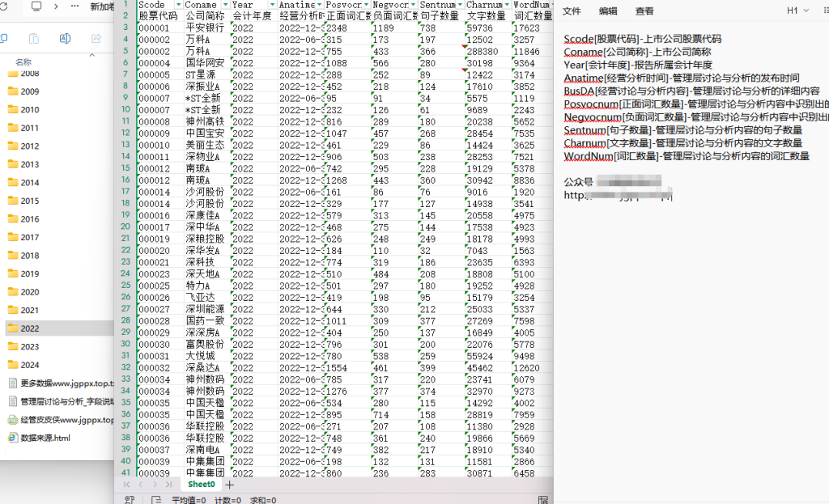Viewport: 829px width, 504px height.
Task: Open the 编辑 menu in Notepad
Action: 607,11
